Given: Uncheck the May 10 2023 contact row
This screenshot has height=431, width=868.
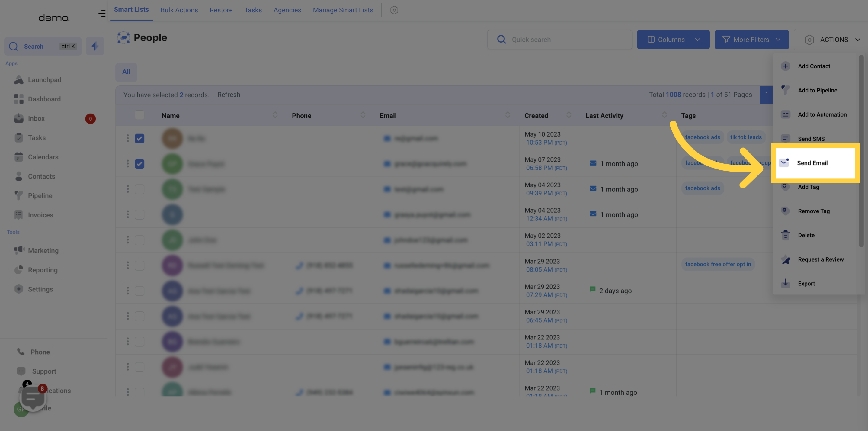Looking at the screenshot, I should 139,139.
